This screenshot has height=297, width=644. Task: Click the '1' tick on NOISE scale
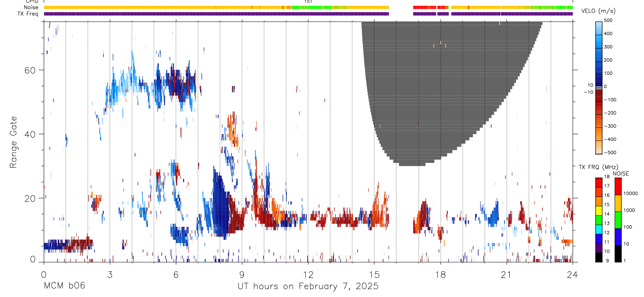pyautogui.click(x=625, y=261)
